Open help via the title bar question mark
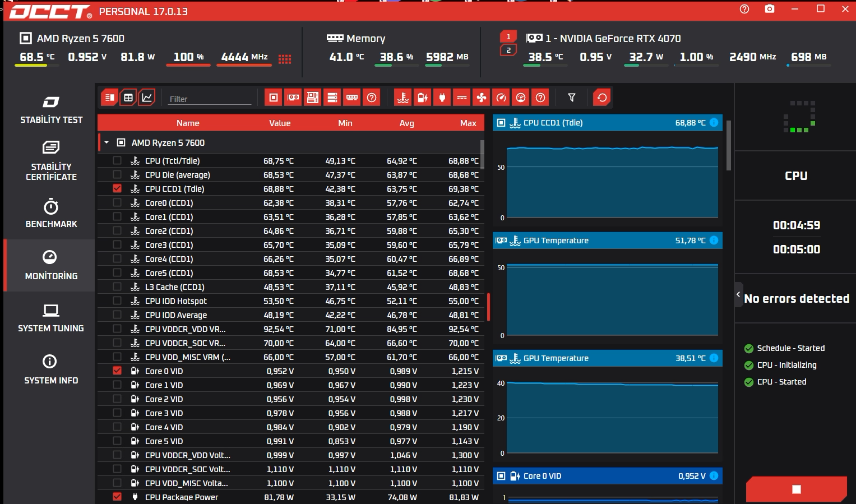 744,9
